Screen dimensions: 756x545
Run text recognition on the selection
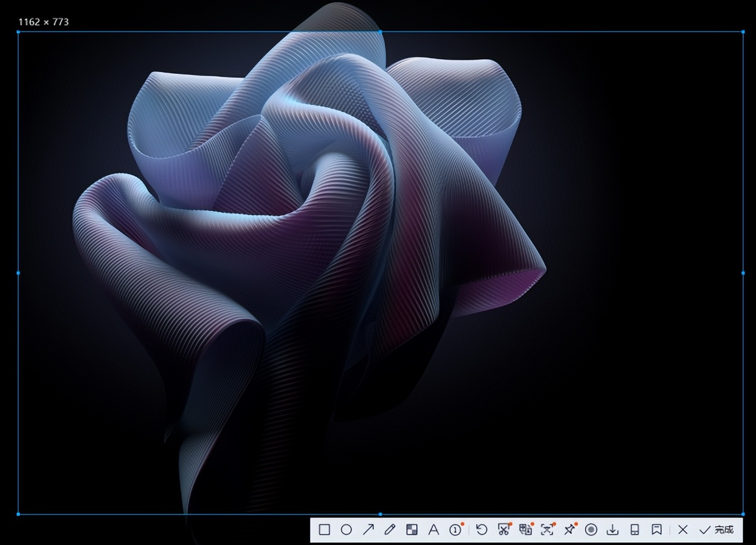[547, 530]
